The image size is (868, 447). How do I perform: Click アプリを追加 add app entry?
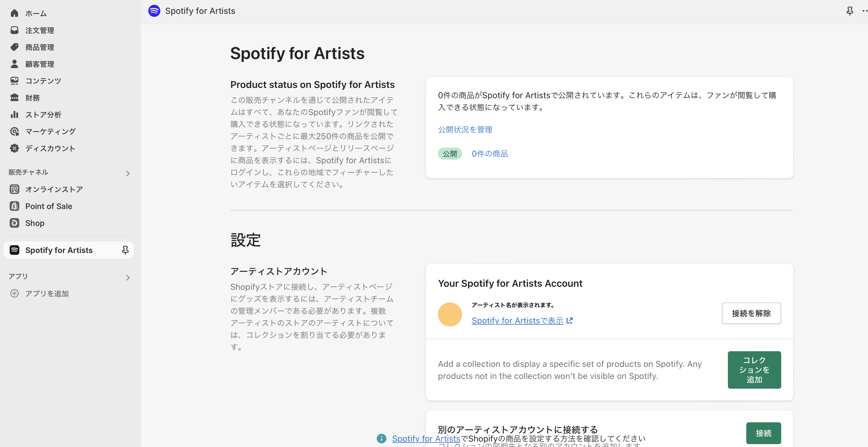point(46,293)
